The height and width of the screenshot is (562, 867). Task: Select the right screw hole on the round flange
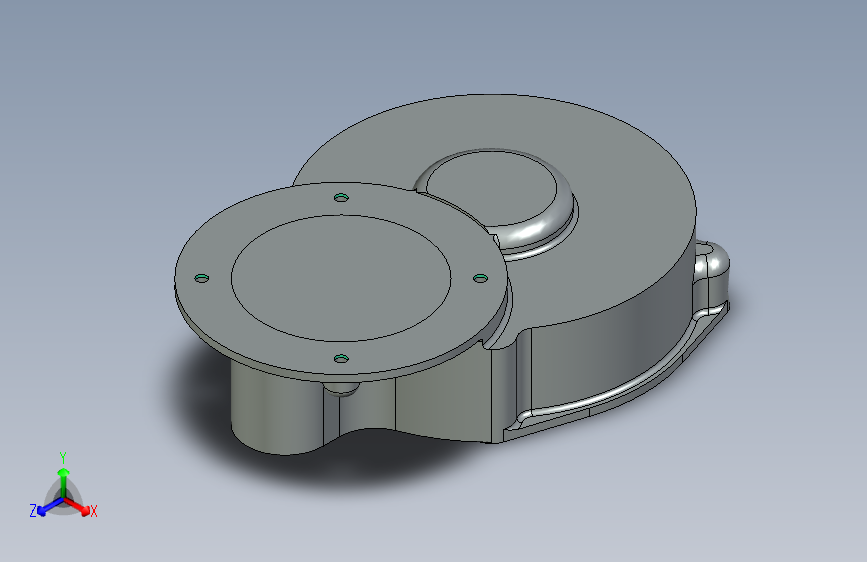(480, 278)
